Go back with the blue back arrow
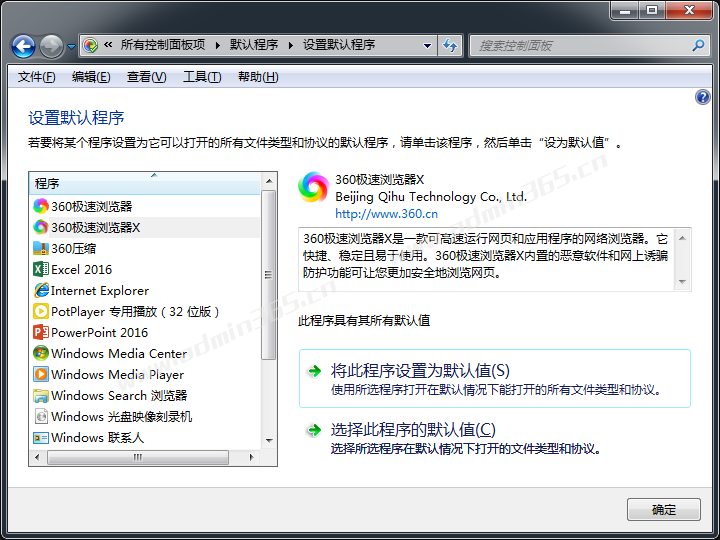720x540 pixels. click(x=23, y=46)
